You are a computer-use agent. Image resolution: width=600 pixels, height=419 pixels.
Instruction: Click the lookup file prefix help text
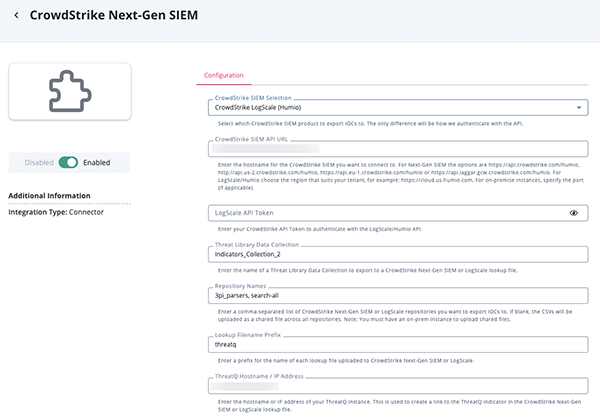pyautogui.click(x=346, y=360)
